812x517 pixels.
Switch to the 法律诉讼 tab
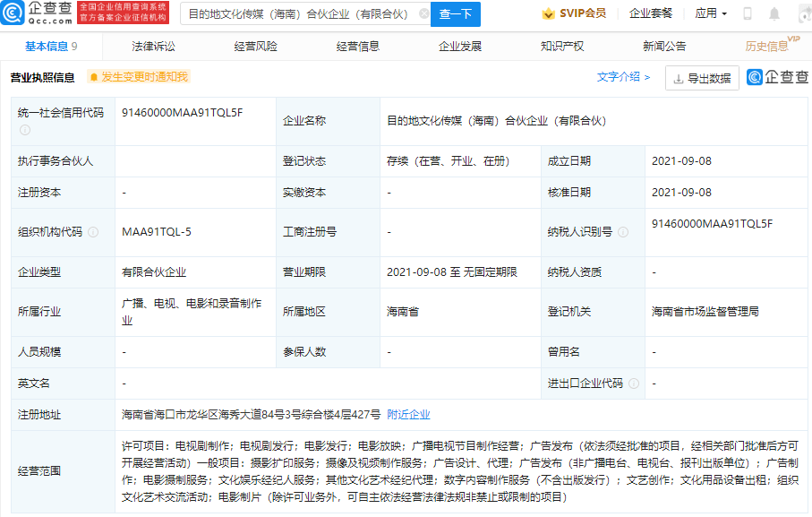click(x=153, y=47)
